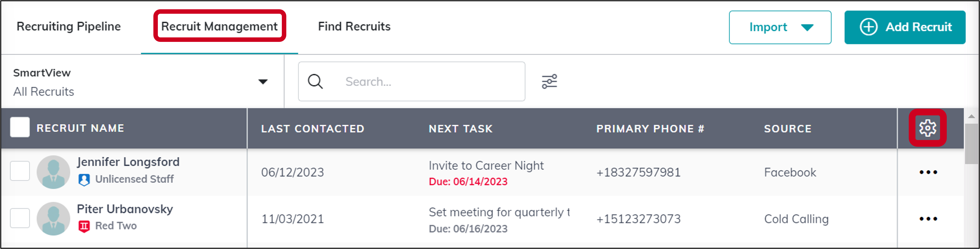The width and height of the screenshot is (980, 249).
Task: Click the filter options icon beside search
Action: tap(549, 81)
